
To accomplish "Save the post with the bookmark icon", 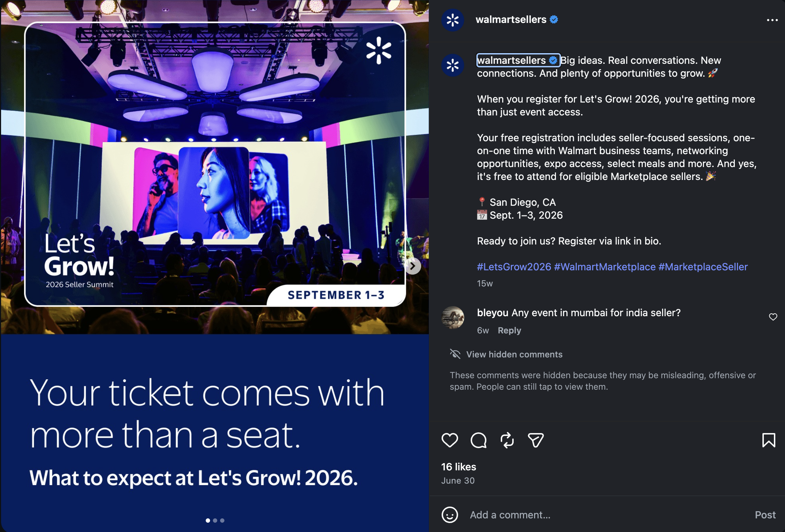I will tap(769, 440).
